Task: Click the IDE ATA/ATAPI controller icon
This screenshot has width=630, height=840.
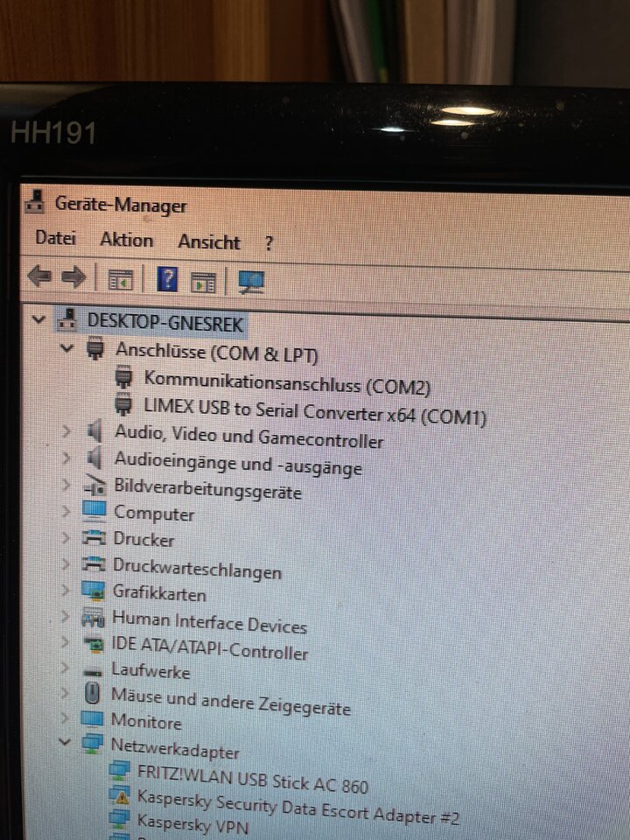Action: click(94, 643)
